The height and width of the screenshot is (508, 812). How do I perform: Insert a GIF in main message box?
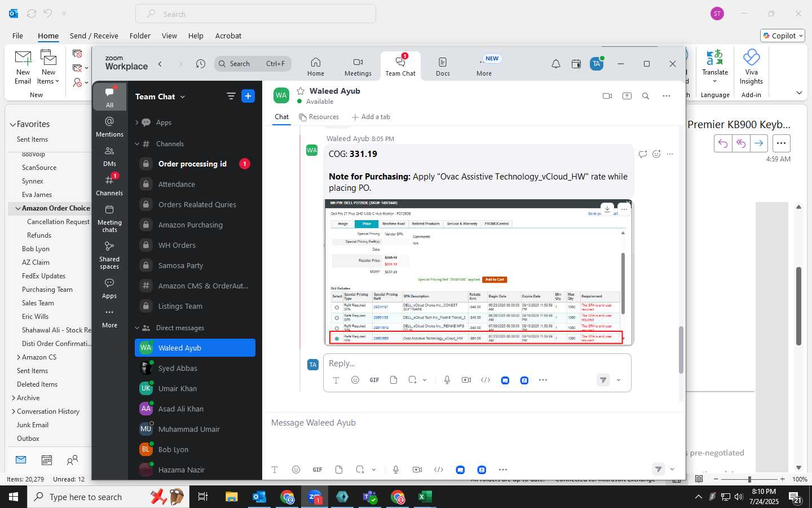coord(317,470)
